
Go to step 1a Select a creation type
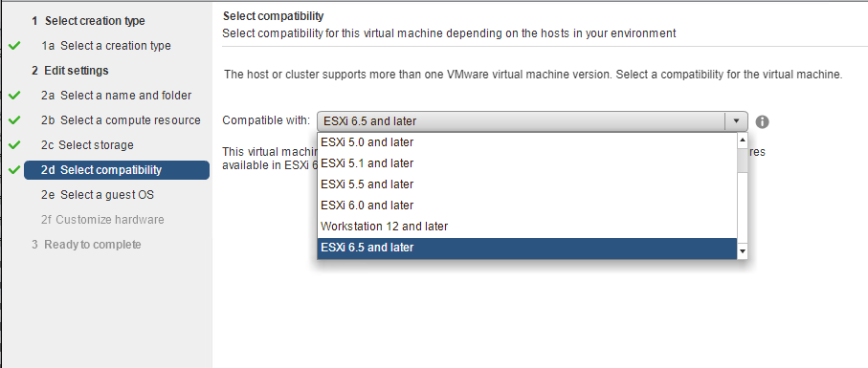(x=105, y=46)
